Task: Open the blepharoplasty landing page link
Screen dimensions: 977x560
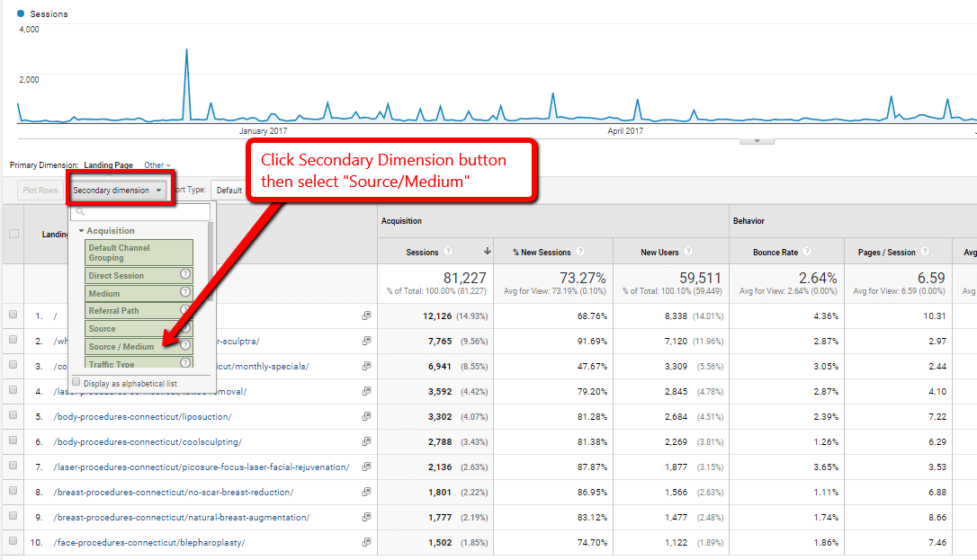Action: pyautogui.click(x=149, y=543)
